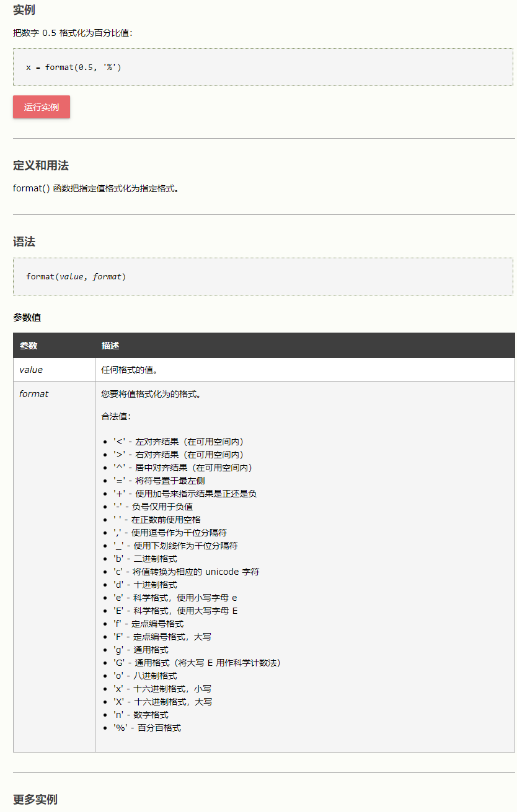This screenshot has height=812, width=517.
Task: Click the 参数值 heading
Action: click(27, 317)
